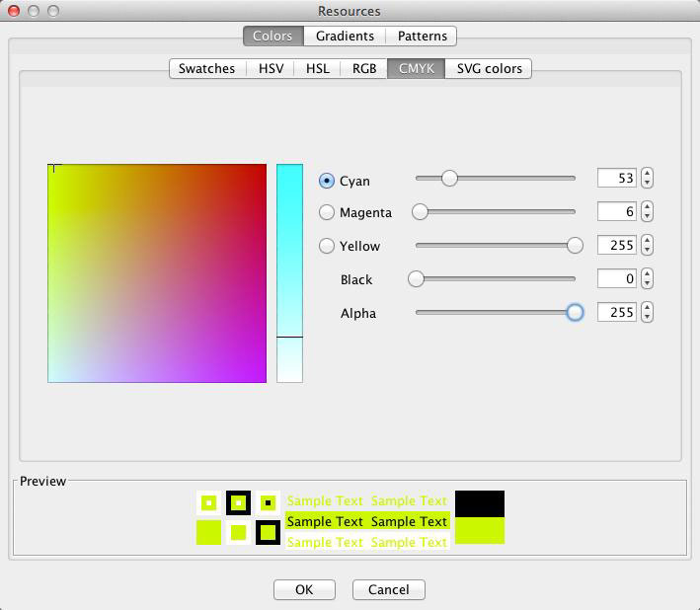700x610 pixels.
Task: Click the highlighted black Sample Text row
Action: (x=367, y=521)
